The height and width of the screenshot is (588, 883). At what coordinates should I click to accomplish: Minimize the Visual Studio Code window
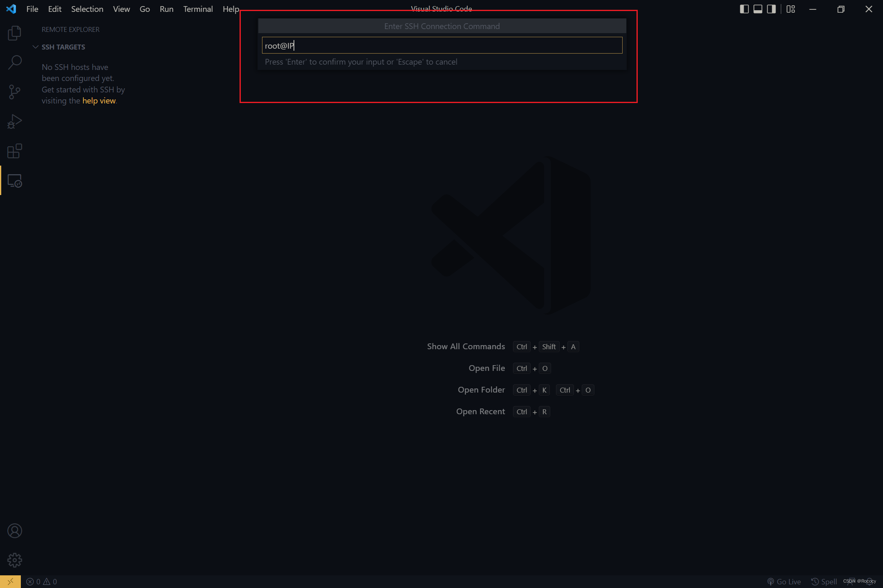click(813, 9)
